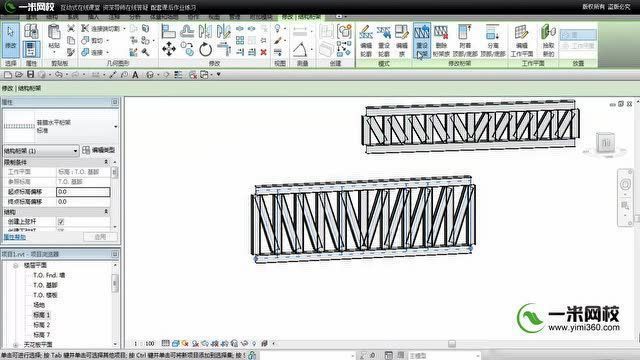Open the quick access toolbar customize arrow
The height and width of the screenshot is (360, 640).
219,75
